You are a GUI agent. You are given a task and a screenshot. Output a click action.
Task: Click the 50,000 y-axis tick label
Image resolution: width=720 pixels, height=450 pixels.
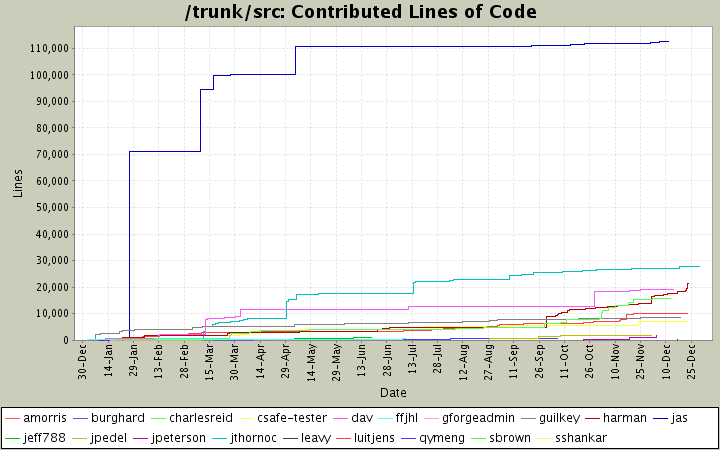point(52,208)
